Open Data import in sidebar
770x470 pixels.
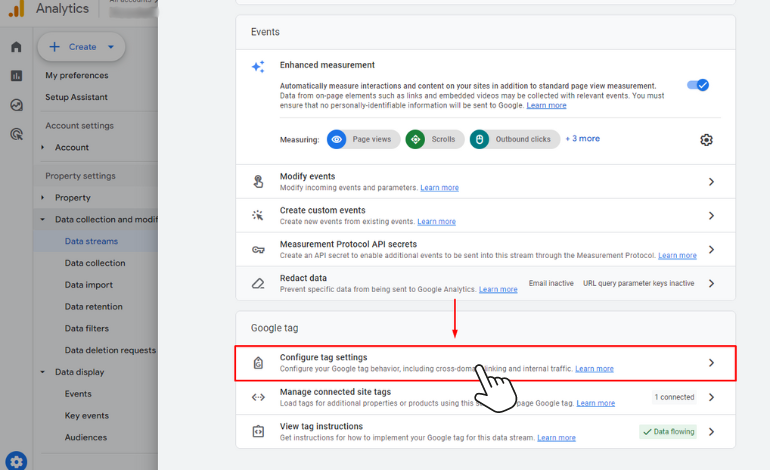[88, 284]
